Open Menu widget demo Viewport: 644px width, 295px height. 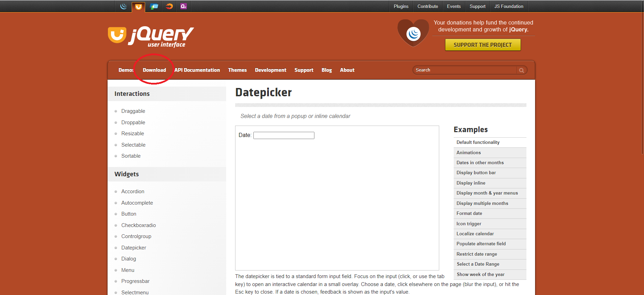128,270
